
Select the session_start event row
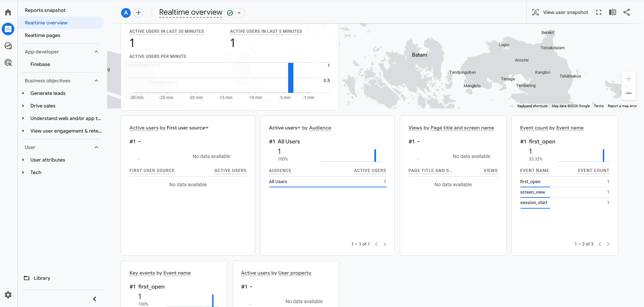pos(565,203)
